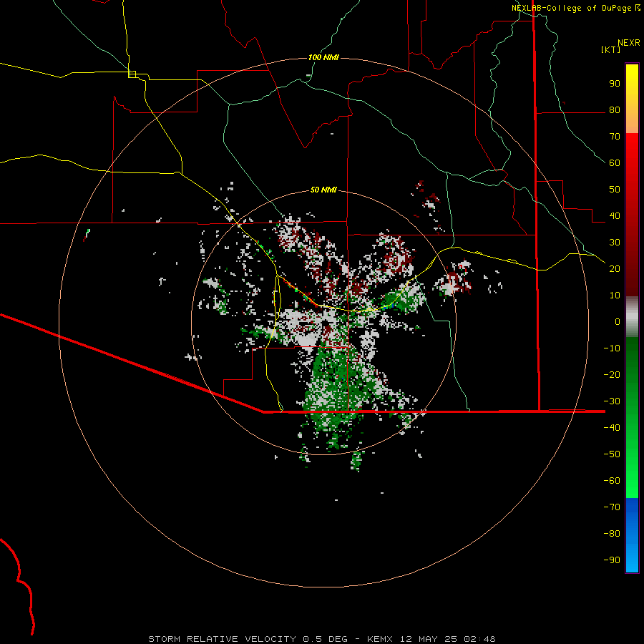Image resolution: width=644 pixels, height=644 pixels.
Task: Click the 80 value on the velocity scale
Action: 615,110
